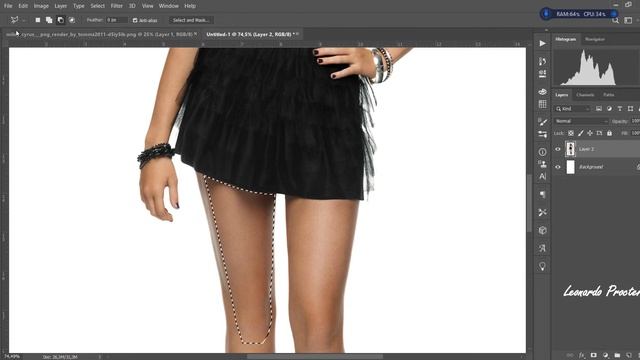Viewport: 640px width, 360px height.
Task: Open the Clone Source panel icon
Action: coord(542,164)
